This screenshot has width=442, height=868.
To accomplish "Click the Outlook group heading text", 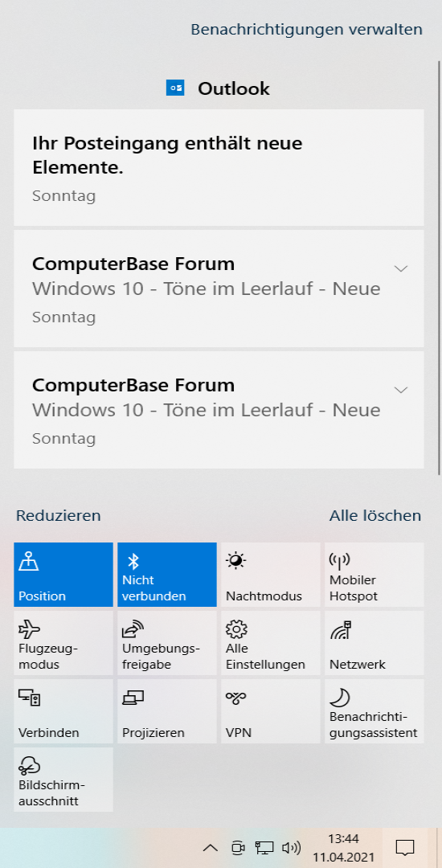I will click(x=233, y=88).
